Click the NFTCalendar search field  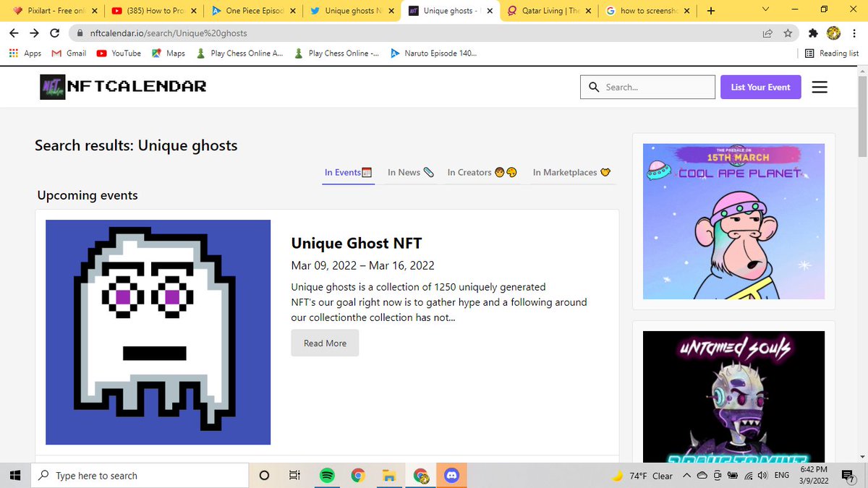647,87
